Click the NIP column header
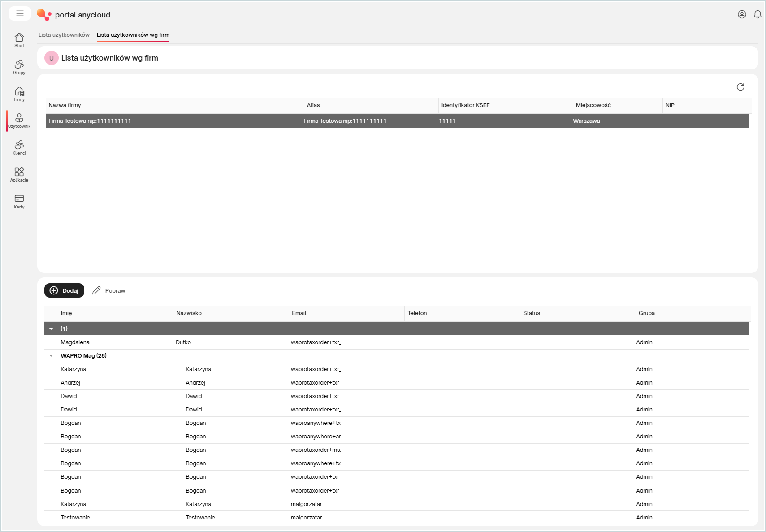Image resolution: width=766 pixels, height=532 pixels. 706,105
